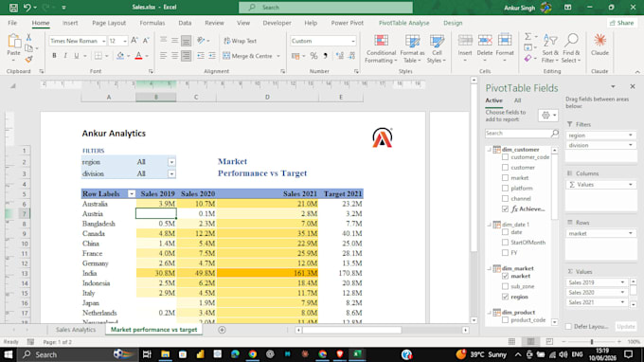Apply percent style format
Screen dimensions: 644x362
(x=313, y=56)
